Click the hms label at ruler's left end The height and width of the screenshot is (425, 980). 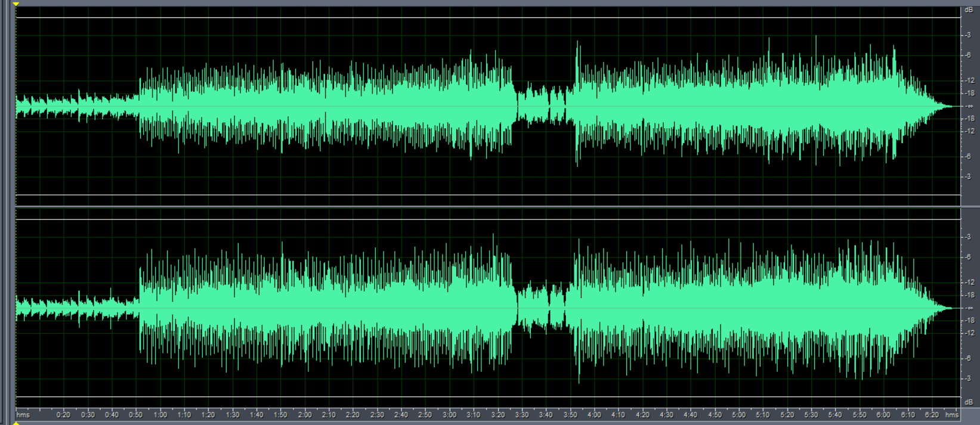point(23,415)
